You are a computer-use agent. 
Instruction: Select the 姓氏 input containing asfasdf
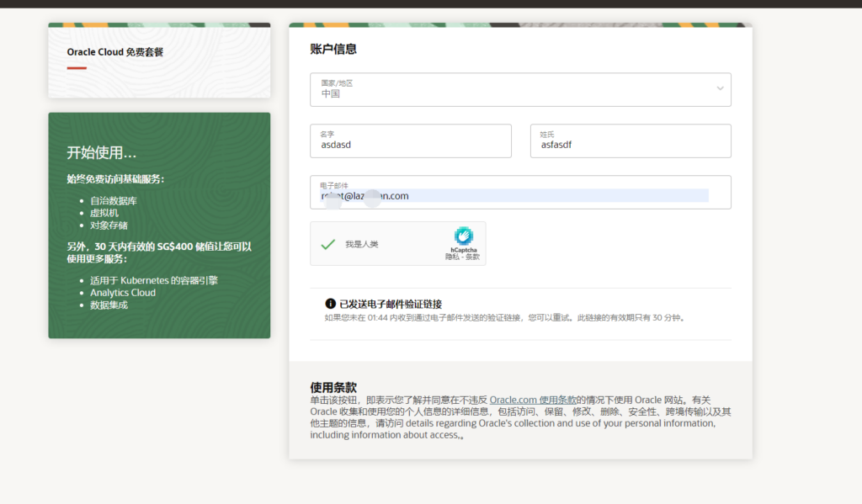pyautogui.click(x=630, y=141)
